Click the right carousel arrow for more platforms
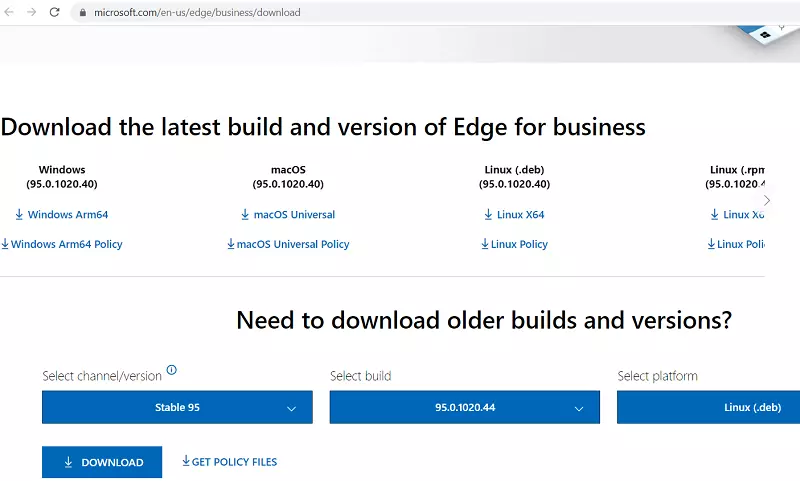 pyautogui.click(x=767, y=200)
